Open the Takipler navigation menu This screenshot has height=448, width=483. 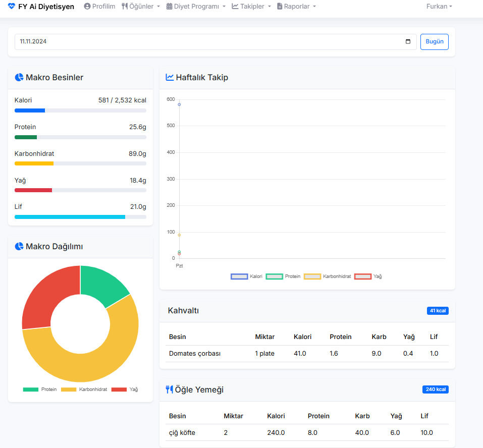(x=251, y=6)
